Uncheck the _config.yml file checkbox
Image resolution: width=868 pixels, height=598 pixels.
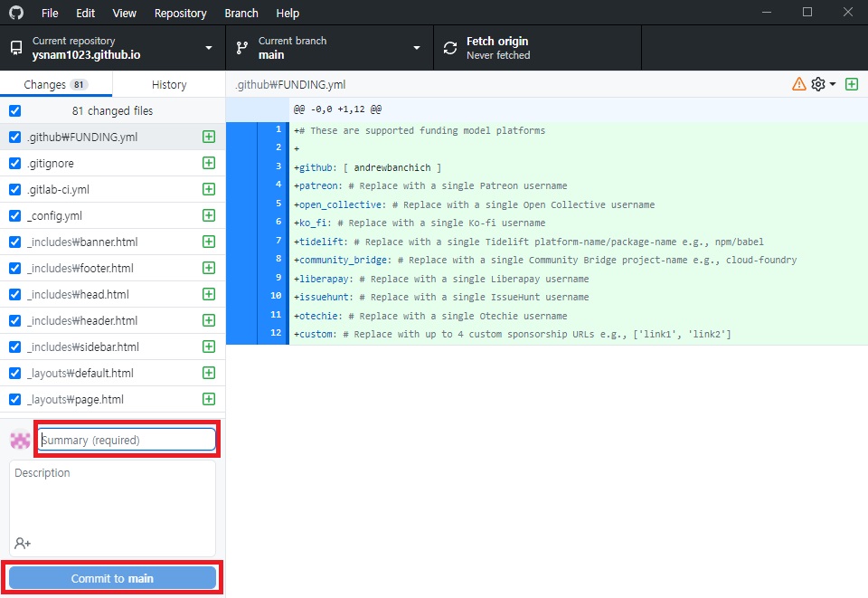[14, 216]
